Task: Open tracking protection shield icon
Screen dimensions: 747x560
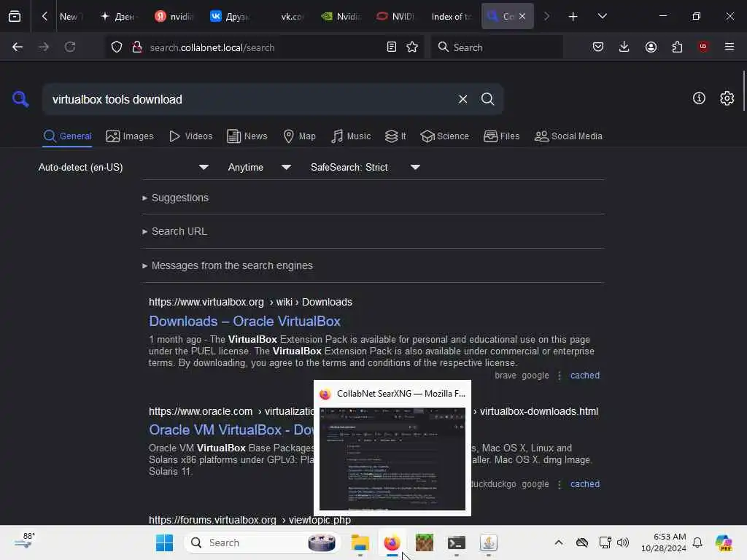Action: [x=117, y=47]
